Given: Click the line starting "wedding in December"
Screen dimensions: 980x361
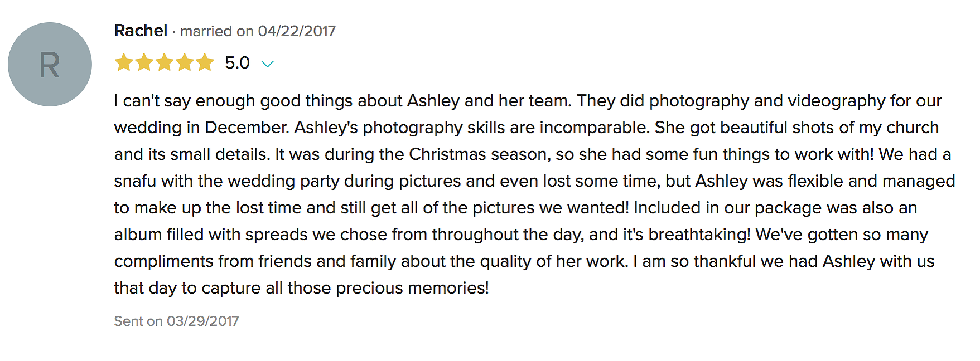Looking at the screenshot, I should 527,128.
